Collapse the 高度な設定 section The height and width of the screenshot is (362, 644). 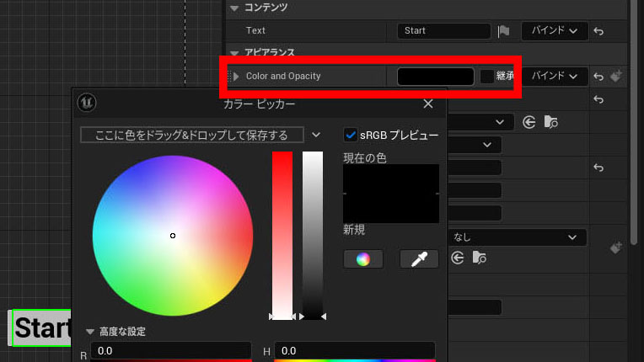(90, 331)
